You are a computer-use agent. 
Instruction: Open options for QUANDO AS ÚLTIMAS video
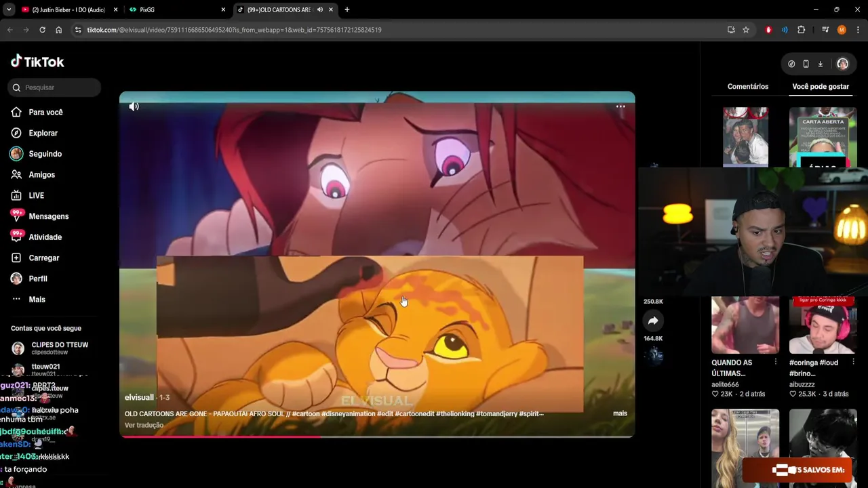(776, 363)
